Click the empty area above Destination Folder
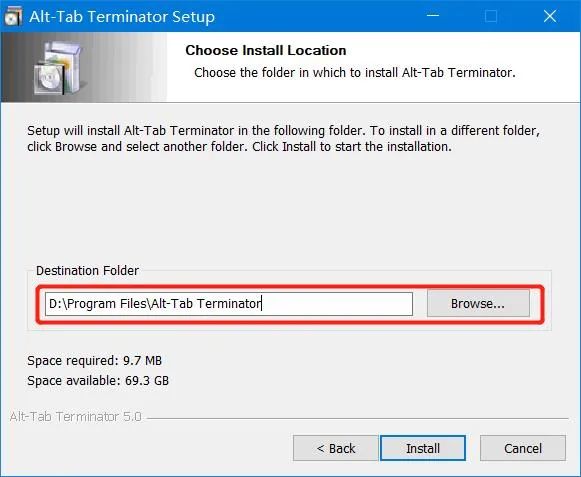 click(289, 208)
